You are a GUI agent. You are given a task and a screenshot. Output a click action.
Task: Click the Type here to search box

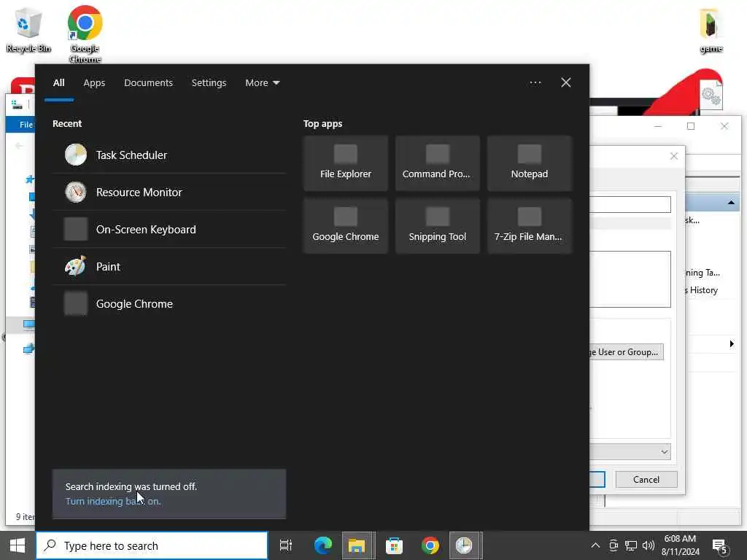[x=152, y=545]
